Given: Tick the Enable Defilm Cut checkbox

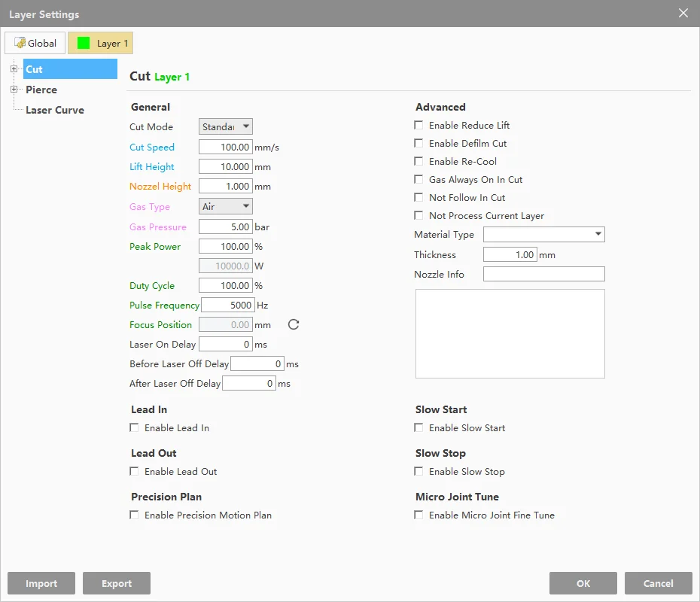Looking at the screenshot, I should click(419, 144).
